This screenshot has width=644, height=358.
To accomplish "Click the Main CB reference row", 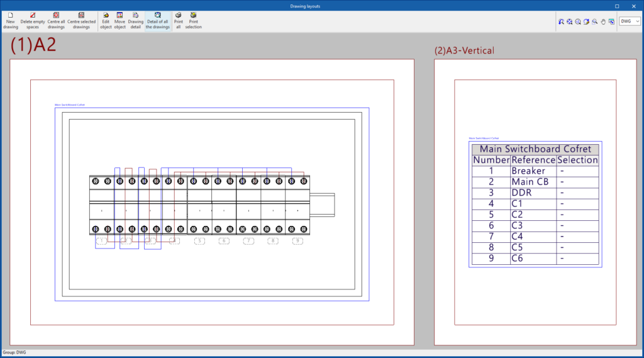I will pyautogui.click(x=530, y=182).
